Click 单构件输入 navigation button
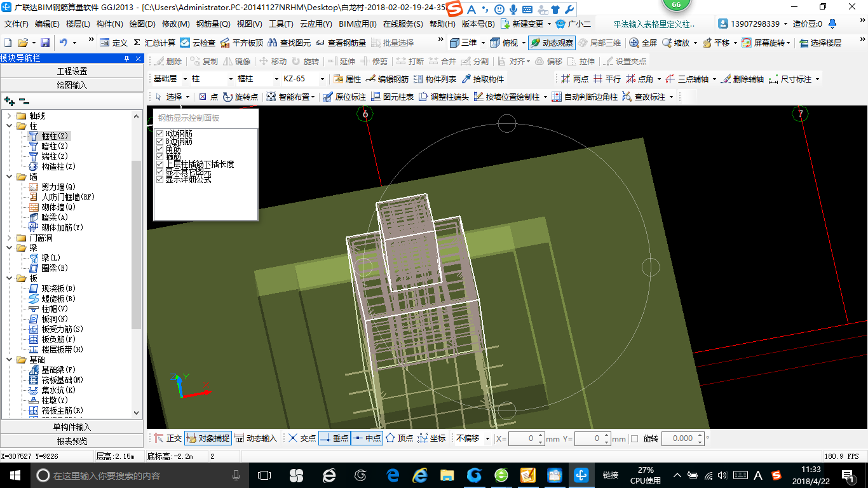The image size is (868, 488). (72, 427)
